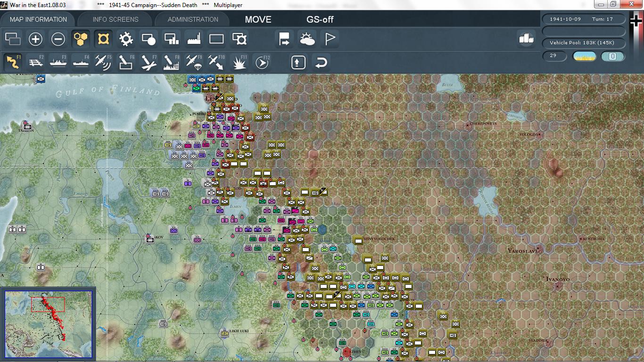This screenshot has width=644, height=362.
Task: Toggle the yellow hexagon grid overlay
Action: (x=81, y=39)
